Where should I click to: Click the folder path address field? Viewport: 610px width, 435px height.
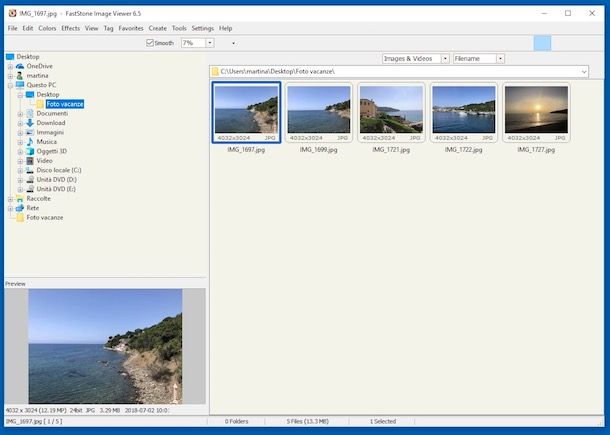coord(398,72)
